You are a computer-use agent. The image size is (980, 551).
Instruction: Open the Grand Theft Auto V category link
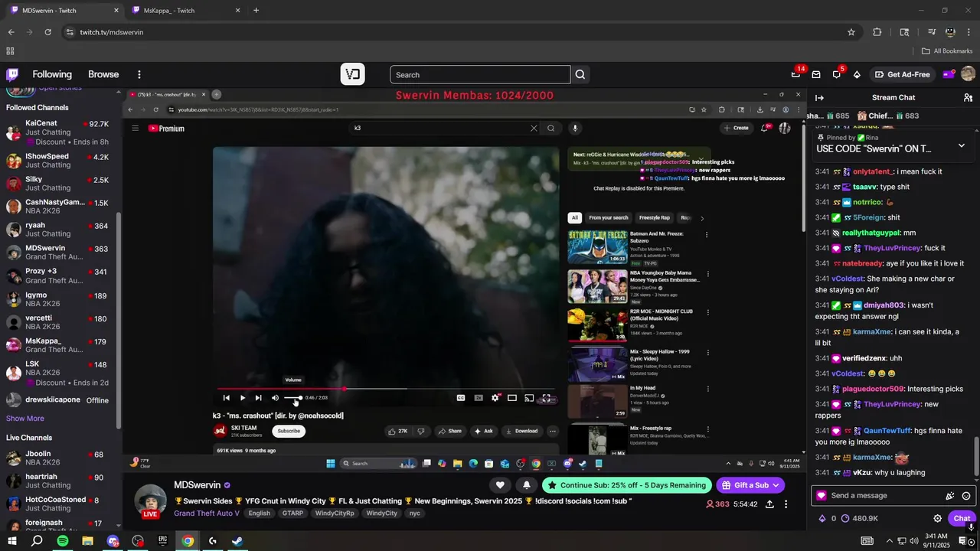point(207,514)
